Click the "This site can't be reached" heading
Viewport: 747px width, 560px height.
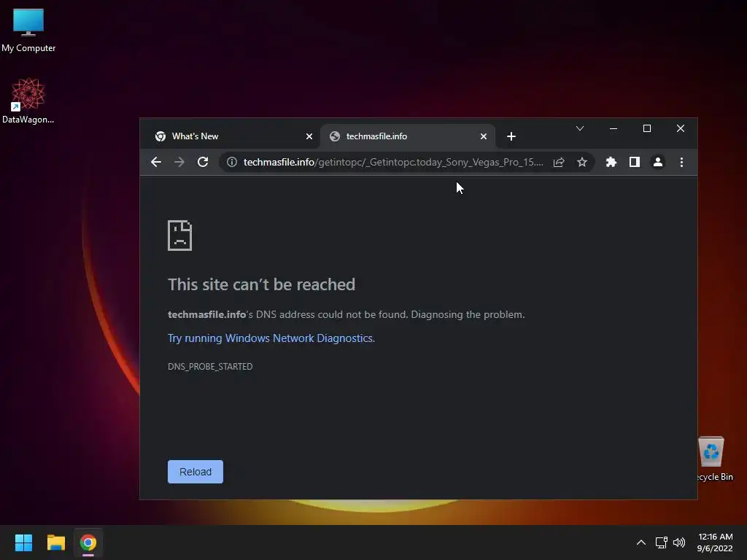tap(262, 284)
